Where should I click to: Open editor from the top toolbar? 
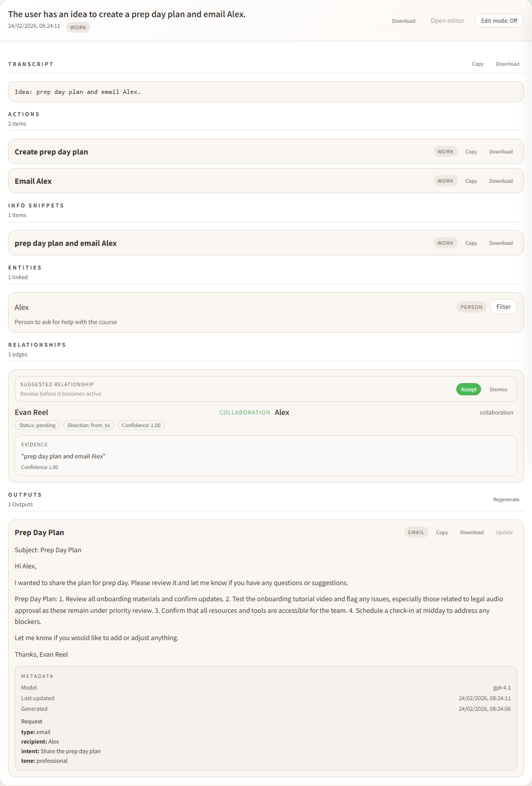pos(447,20)
